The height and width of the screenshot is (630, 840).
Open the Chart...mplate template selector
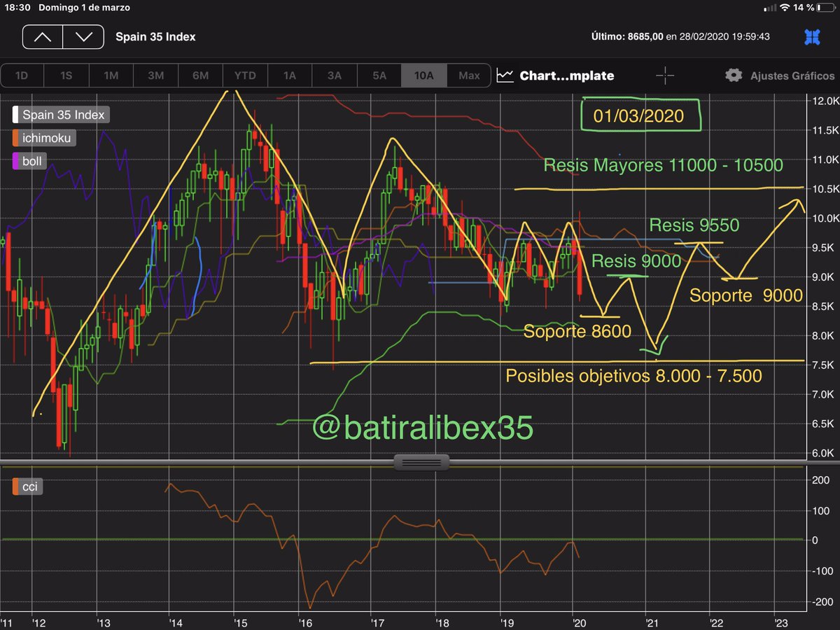[566, 76]
